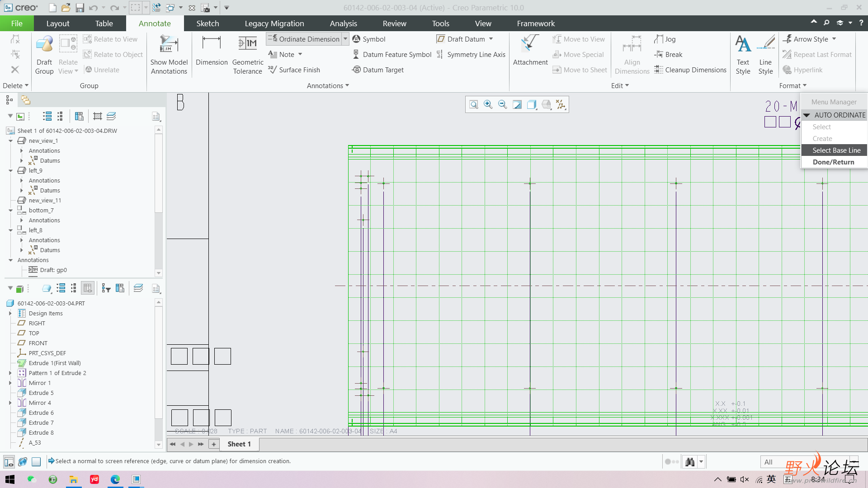Open Line Style settings
The height and width of the screenshot is (488, 868).
[765, 55]
